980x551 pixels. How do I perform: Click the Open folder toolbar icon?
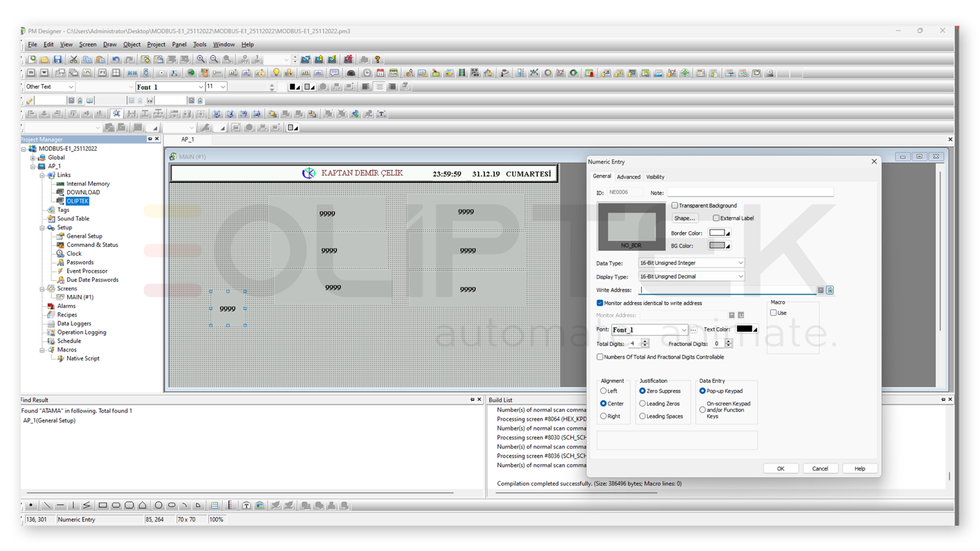tap(44, 59)
